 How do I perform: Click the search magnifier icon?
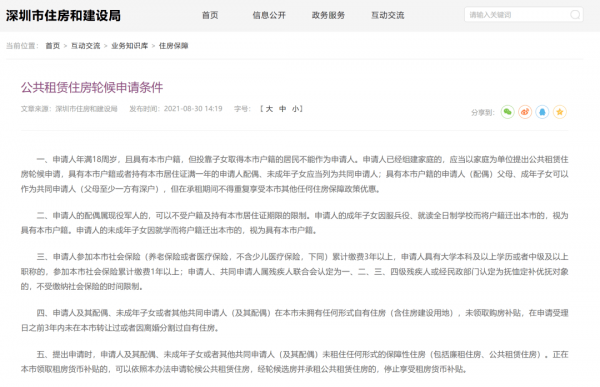click(575, 15)
